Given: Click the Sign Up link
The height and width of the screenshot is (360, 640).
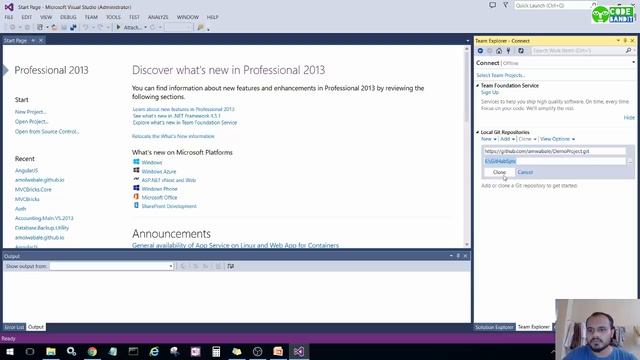Looking at the screenshot, I should coord(489,93).
